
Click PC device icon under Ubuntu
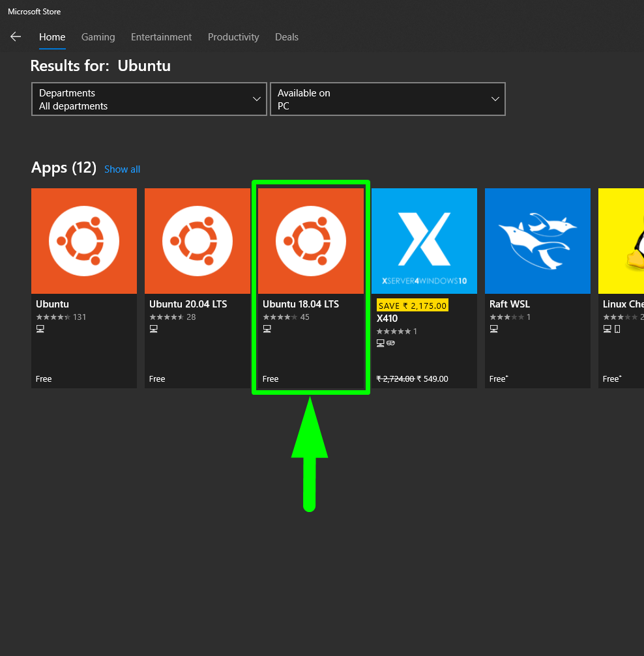[40, 329]
